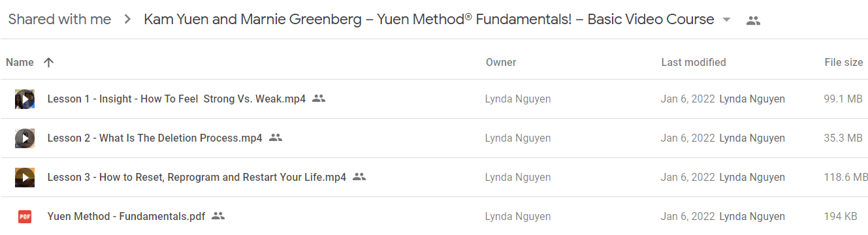Click the breadcrumb chevron after Shared with me
The width and height of the screenshot is (868, 235).
point(127,20)
